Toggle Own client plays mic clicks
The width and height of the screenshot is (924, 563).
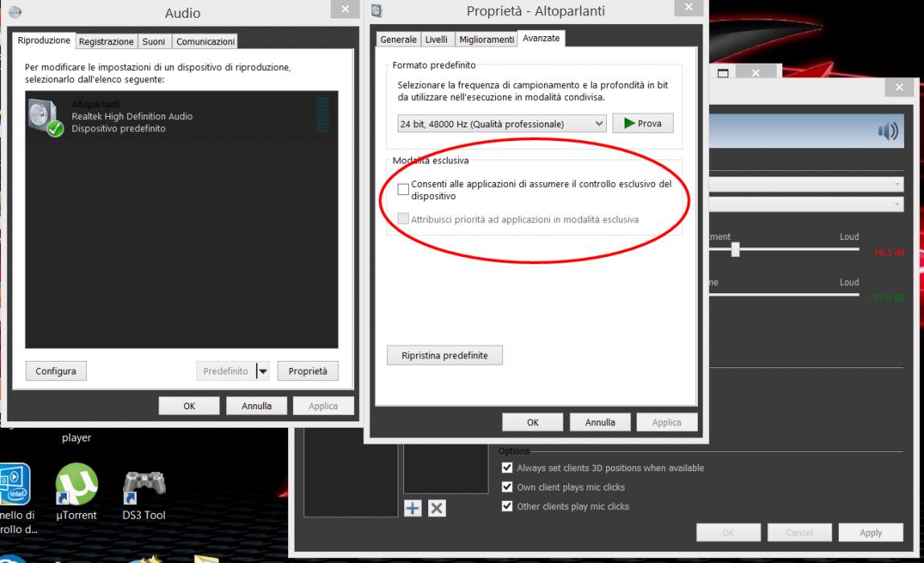tap(506, 487)
